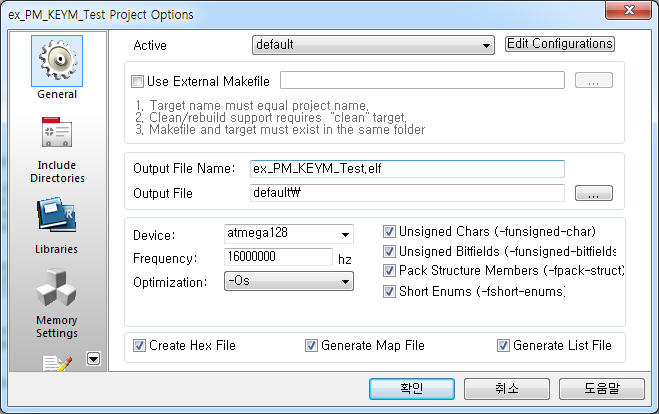Toggle Generate Map File checkbox
This screenshot has width=659, height=414.
pos(312,346)
